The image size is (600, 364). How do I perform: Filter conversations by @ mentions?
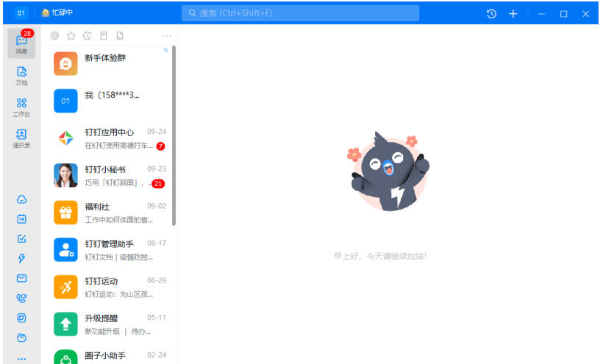pyautogui.click(x=54, y=35)
